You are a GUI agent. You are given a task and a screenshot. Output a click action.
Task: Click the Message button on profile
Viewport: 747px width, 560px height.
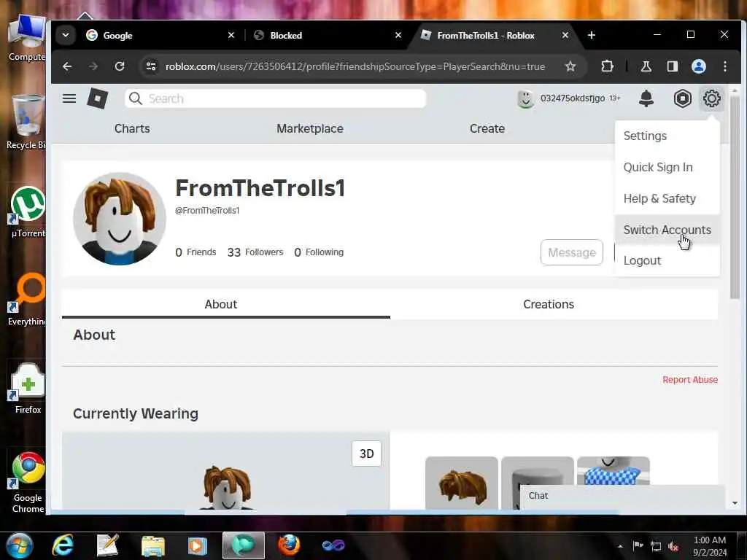click(x=572, y=252)
